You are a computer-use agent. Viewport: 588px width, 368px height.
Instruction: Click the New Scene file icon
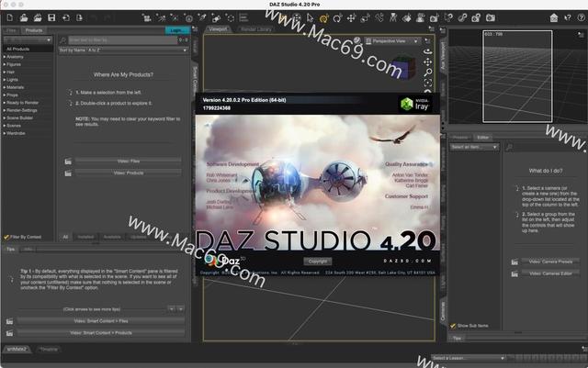click(10, 17)
